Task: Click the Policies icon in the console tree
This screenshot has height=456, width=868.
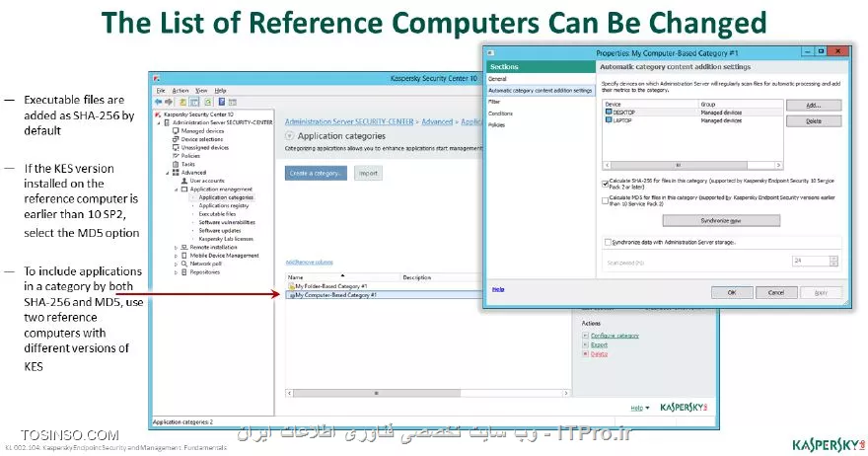Action: point(176,156)
